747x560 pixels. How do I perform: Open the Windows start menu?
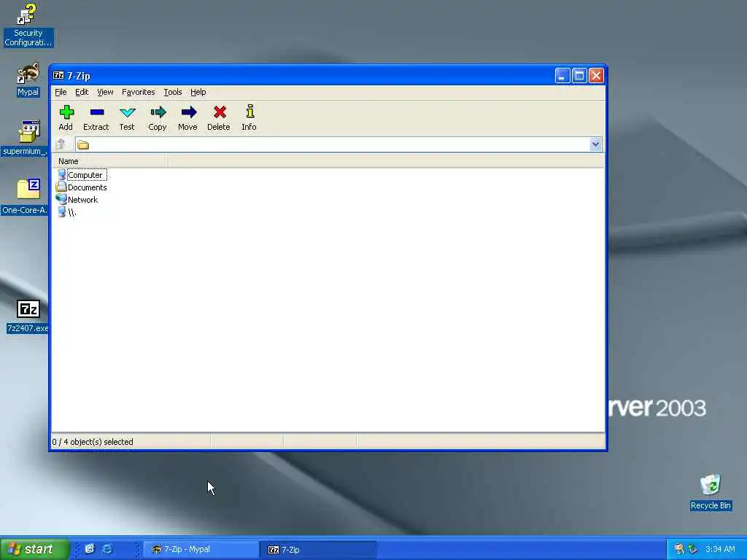[34, 549]
